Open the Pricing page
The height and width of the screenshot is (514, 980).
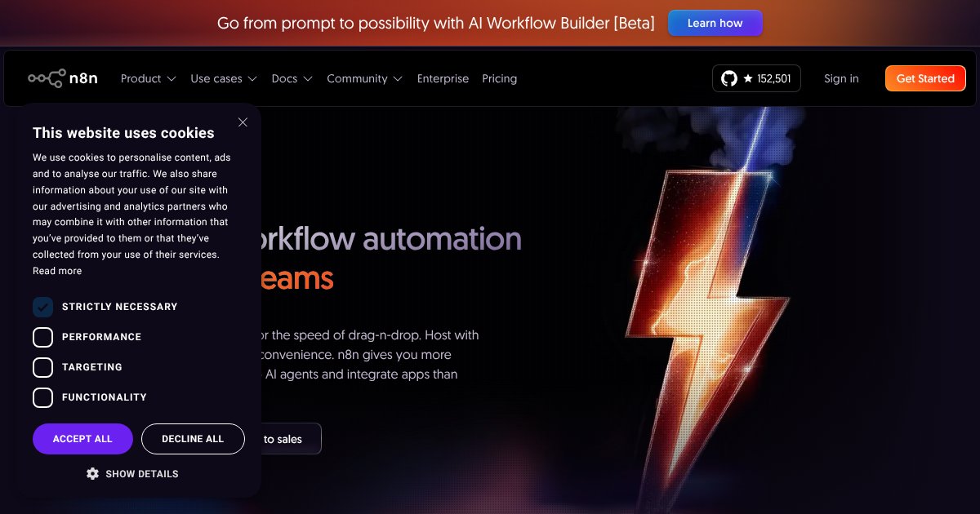[x=499, y=78]
